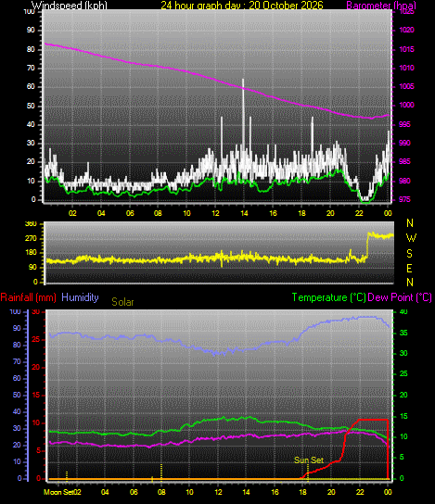Viewport: 435px width, 504px height.
Task: Click the '15' value on the green temperature axis
Action: (403, 416)
